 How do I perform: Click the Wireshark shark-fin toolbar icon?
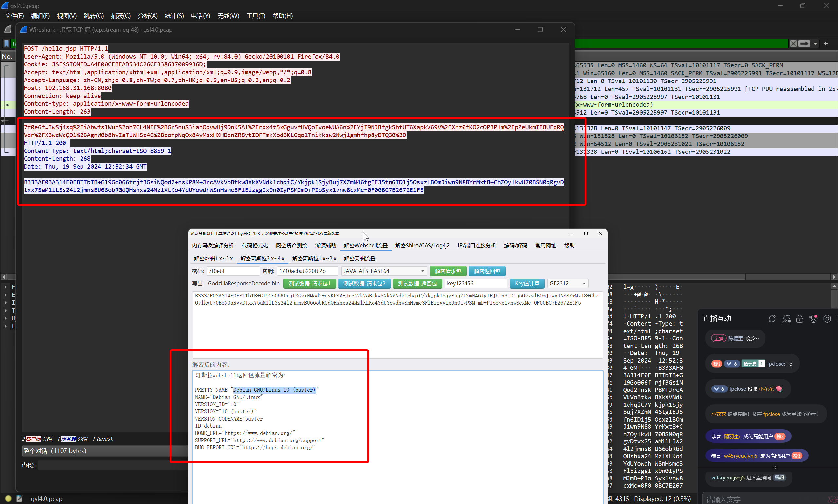[8, 29]
